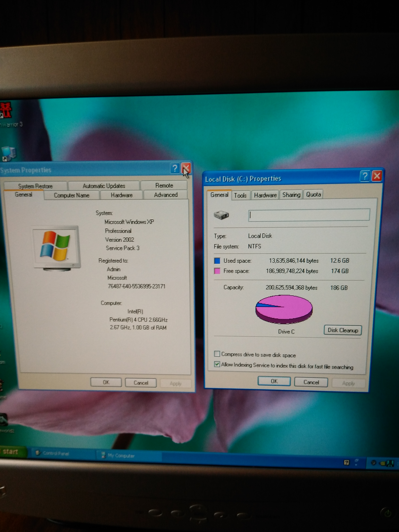Click the '12.6 GB' used space value
The width and height of the screenshot is (399, 532).
[x=340, y=261]
